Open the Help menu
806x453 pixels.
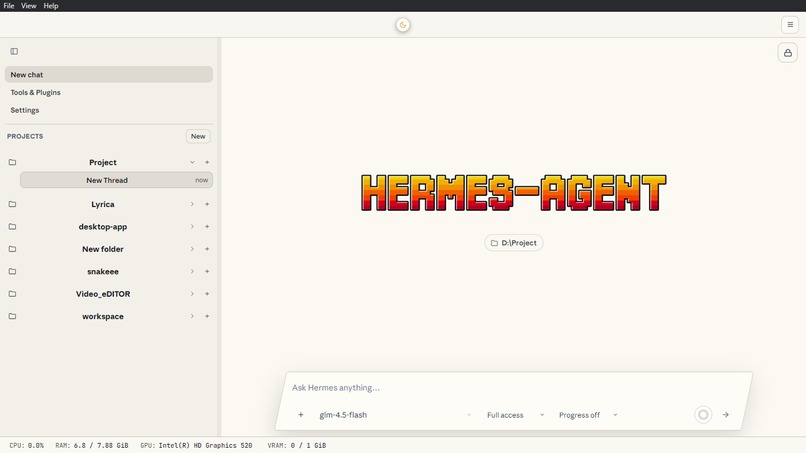(x=50, y=6)
